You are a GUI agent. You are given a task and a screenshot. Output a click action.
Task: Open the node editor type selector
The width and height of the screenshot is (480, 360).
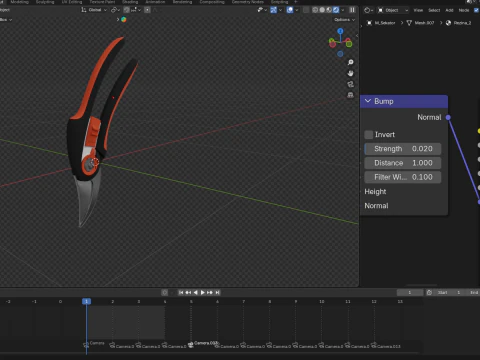click(368, 10)
